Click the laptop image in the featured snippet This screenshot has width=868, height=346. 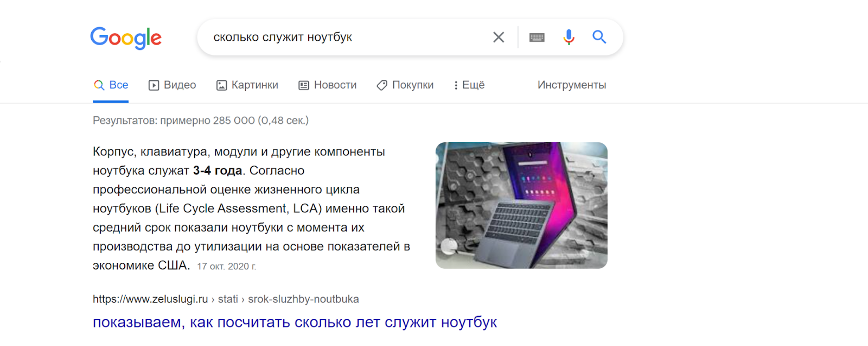(521, 205)
